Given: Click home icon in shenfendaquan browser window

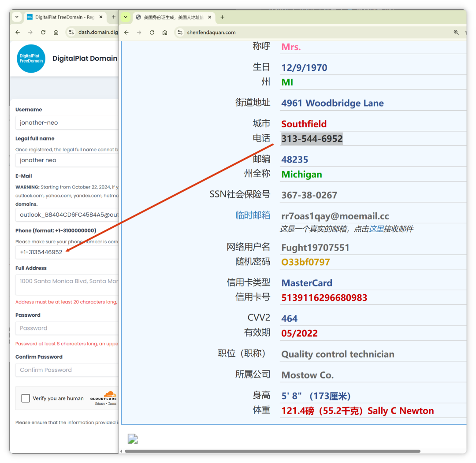Looking at the screenshot, I should [164, 32].
